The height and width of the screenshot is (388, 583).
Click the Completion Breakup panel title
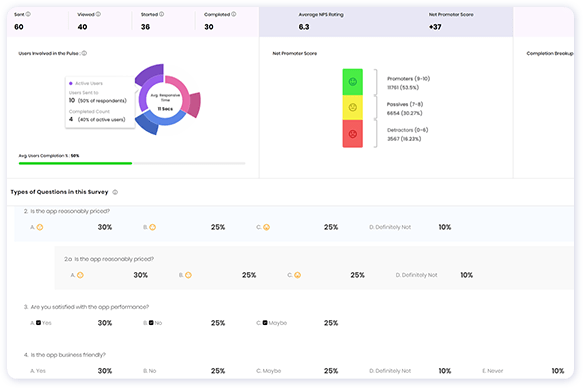pyautogui.click(x=550, y=54)
